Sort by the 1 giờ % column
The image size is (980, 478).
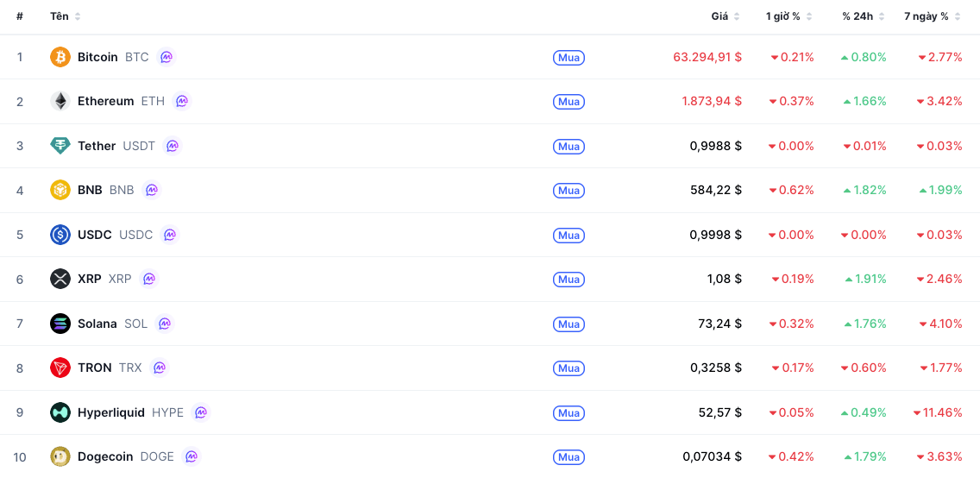(x=789, y=16)
